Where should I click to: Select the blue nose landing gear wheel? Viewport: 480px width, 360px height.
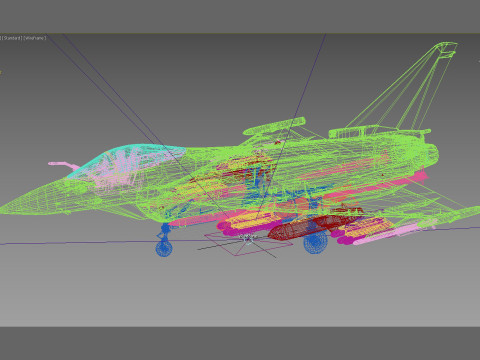coord(164,249)
